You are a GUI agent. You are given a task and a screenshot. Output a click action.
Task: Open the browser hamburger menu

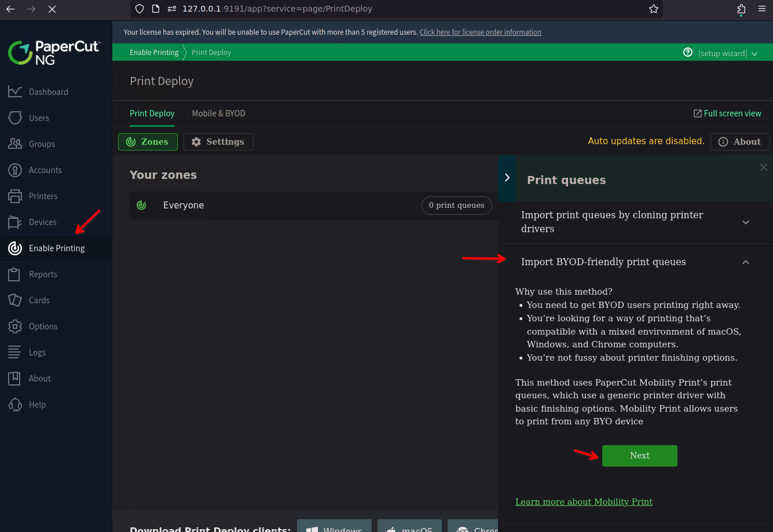(761, 9)
